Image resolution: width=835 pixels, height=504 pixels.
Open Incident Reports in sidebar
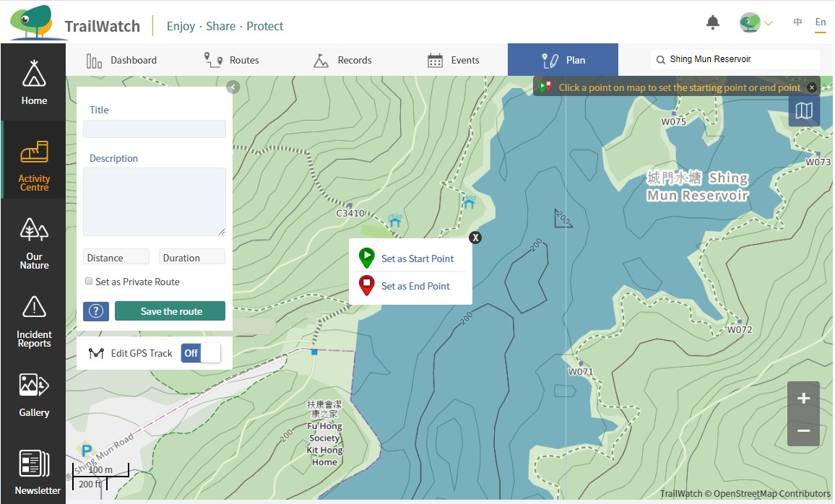click(x=34, y=321)
